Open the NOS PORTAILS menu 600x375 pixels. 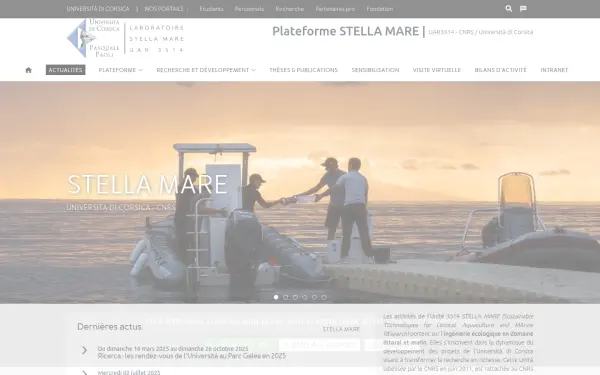[164, 9]
